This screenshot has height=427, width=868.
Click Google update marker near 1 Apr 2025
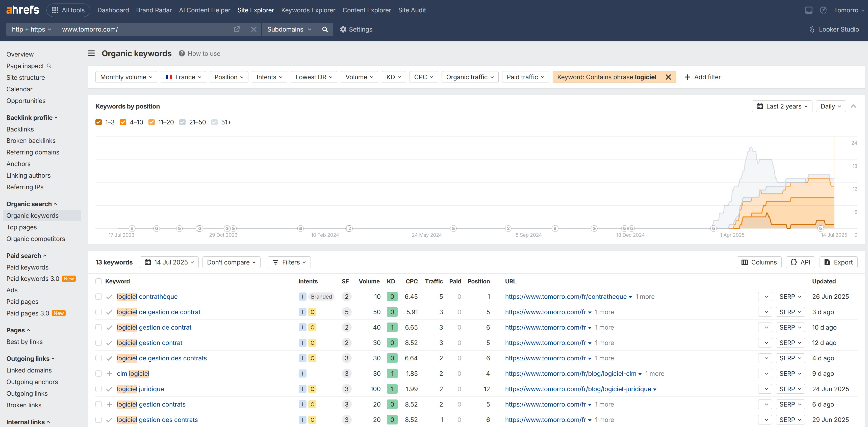(713, 229)
